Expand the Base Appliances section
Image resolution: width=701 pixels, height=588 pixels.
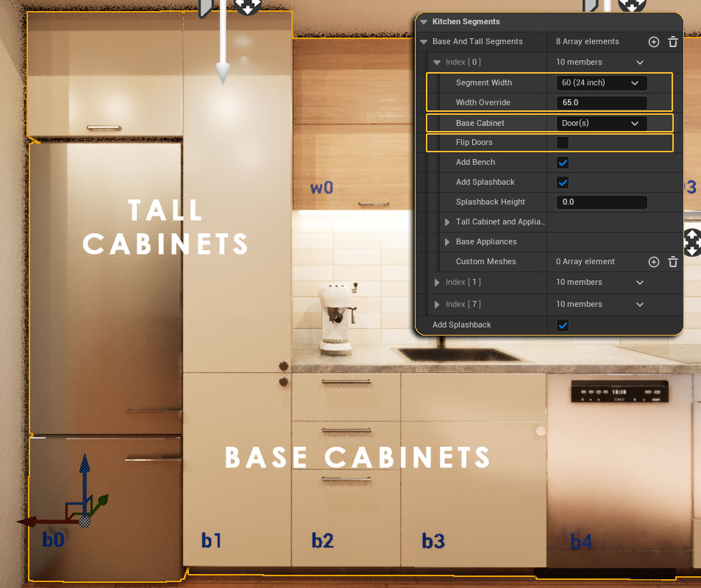click(447, 242)
